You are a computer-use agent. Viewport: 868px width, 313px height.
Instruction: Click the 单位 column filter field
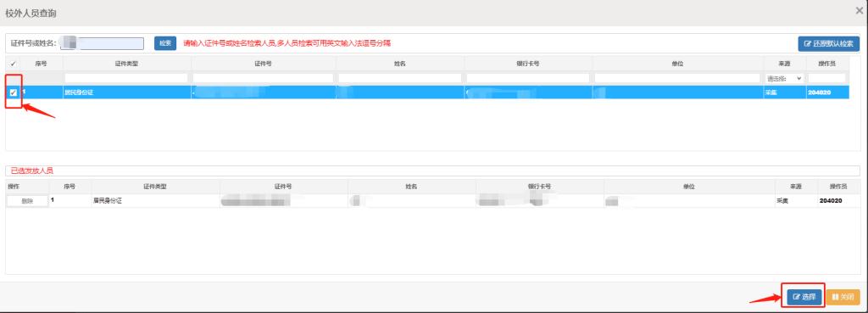(x=677, y=79)
